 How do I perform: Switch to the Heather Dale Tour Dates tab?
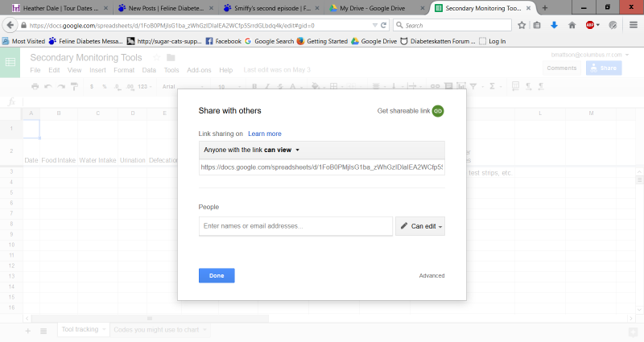53,8
